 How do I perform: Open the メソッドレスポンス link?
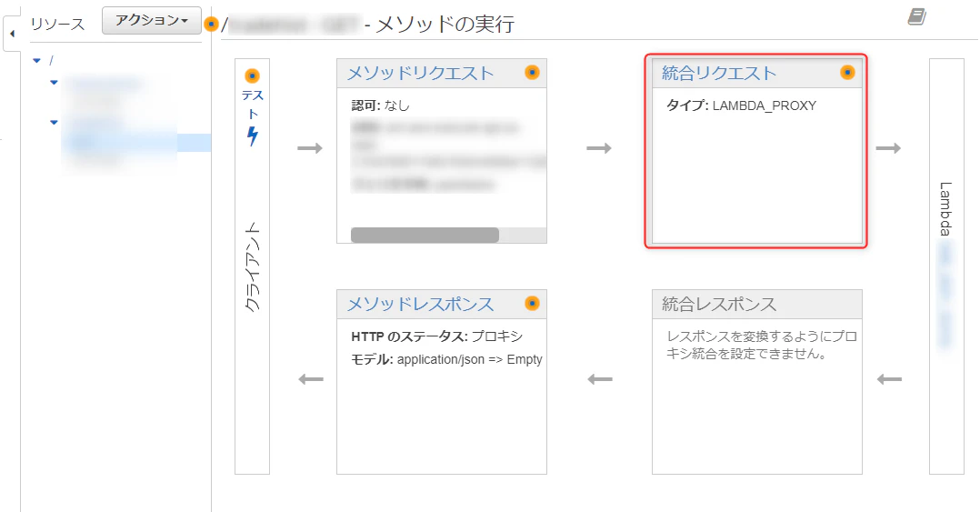pyautogui.click(x=421, y=305)
